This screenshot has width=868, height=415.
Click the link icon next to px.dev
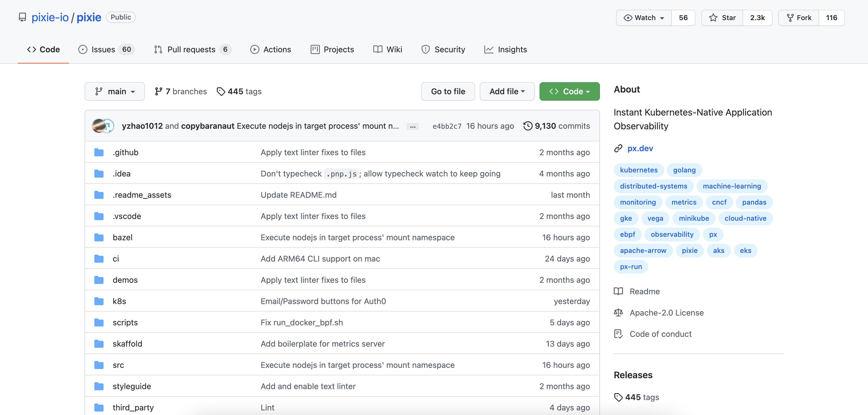[x=618, y=148]
